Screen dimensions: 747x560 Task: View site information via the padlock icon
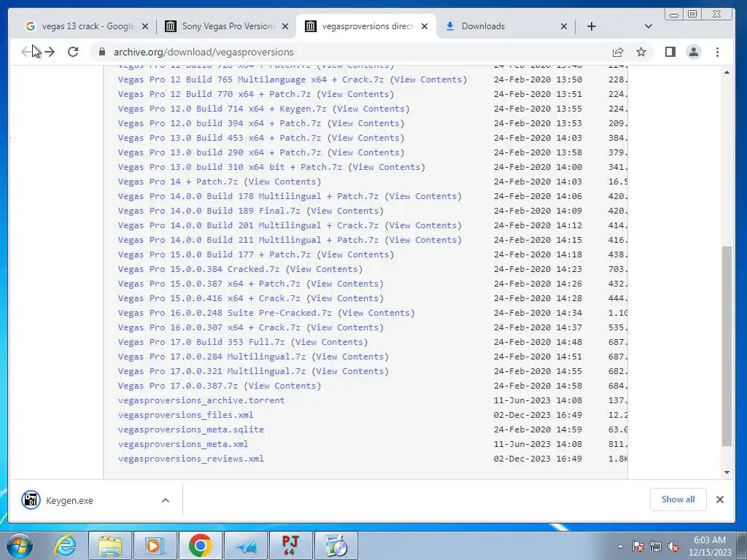click(102, 52)
